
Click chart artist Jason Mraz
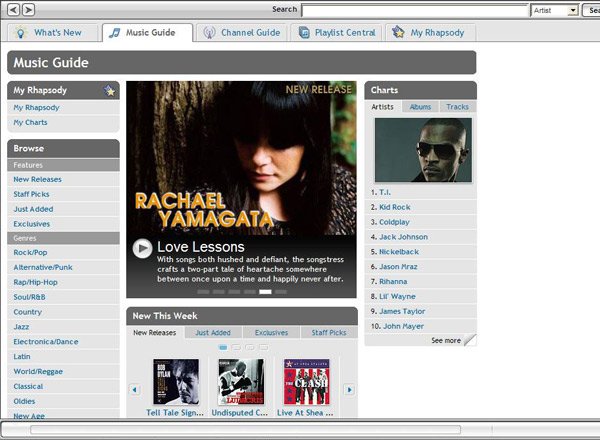click(x=398, y=267)
